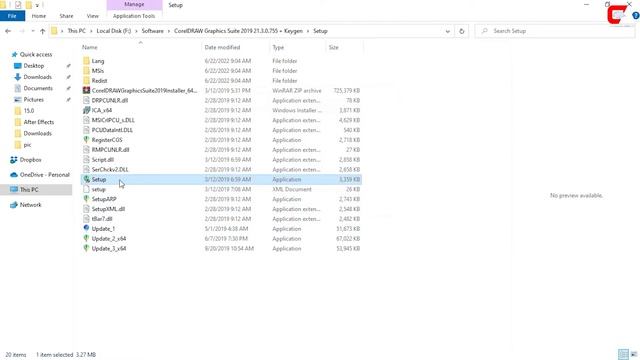This screenshot has width=640, height=360.
Task: Select Quick access in sidebar
Action: pyautogui.click(x=36, y=54)
